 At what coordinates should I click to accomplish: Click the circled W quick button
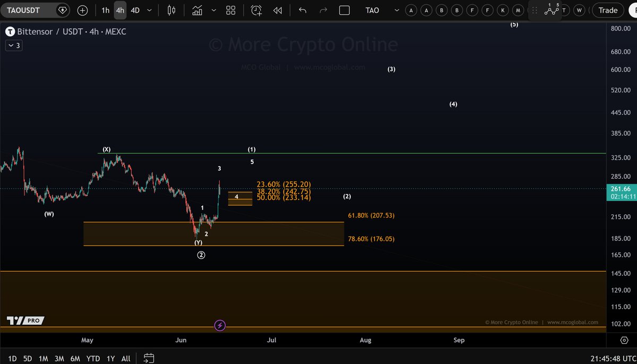tap(579, 10)
